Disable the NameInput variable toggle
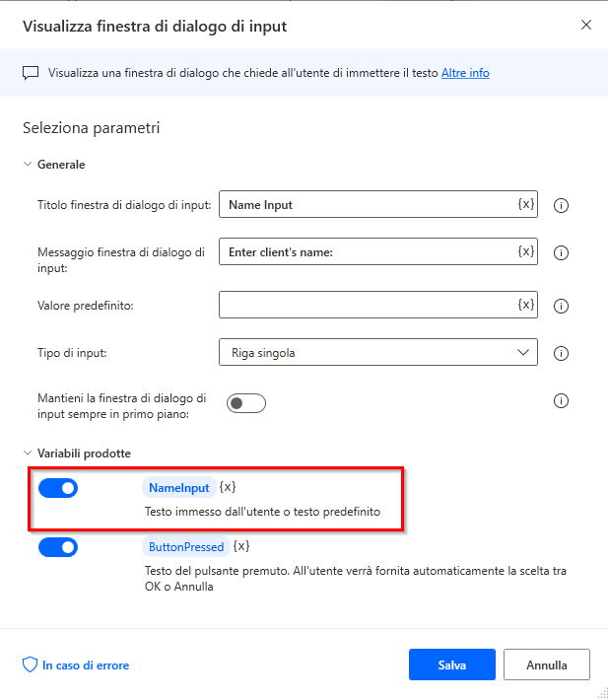The height and width of the screenshot is (700, 608). (58, 488)
